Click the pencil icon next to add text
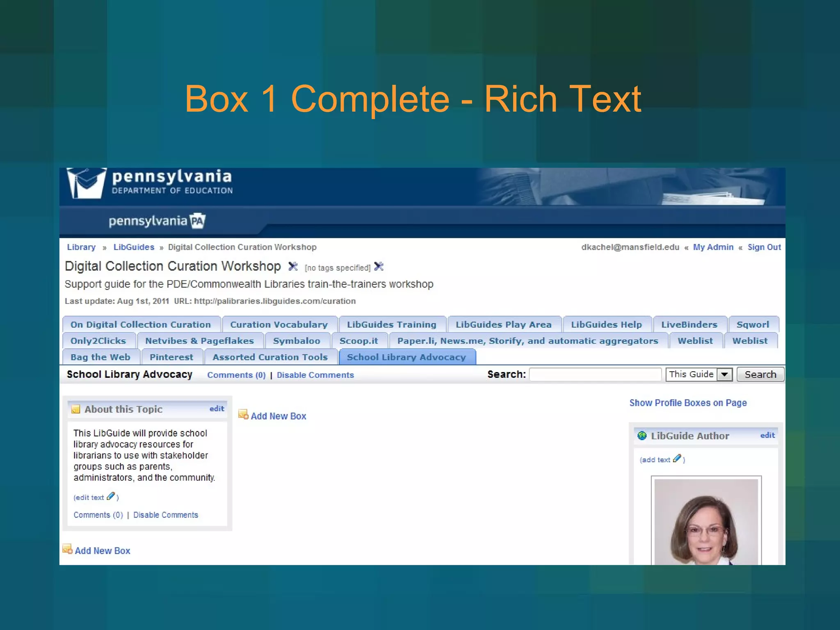 (677, 459)
